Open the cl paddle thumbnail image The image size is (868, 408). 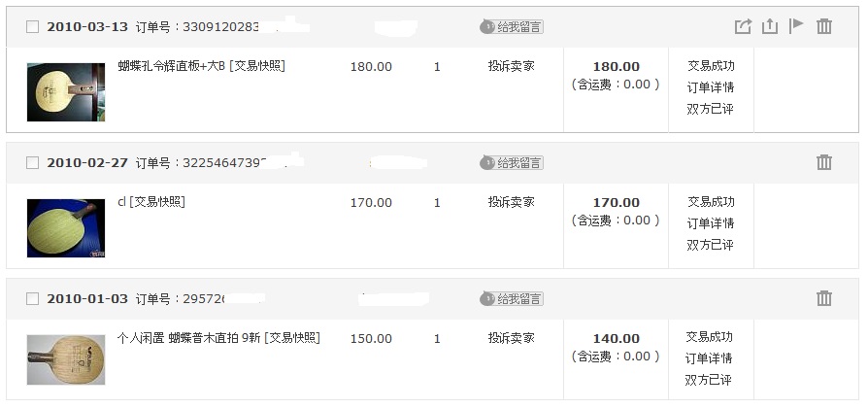(x=66, y=228)
